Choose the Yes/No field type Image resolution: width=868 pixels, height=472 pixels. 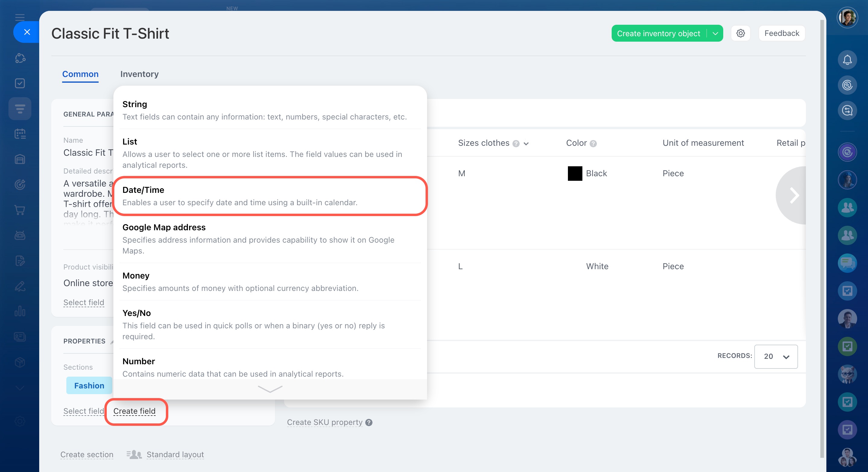tap(270, 324)
